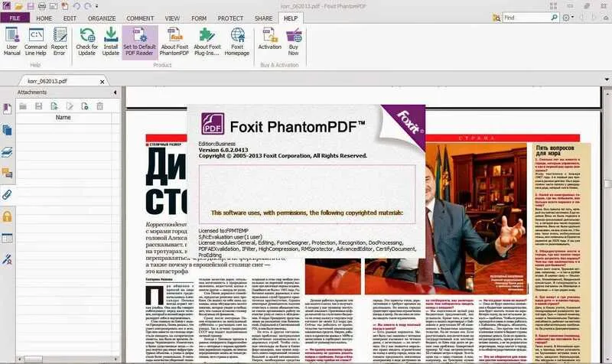
Task: Print document from quick access toolbar
Action: [42, 6]
